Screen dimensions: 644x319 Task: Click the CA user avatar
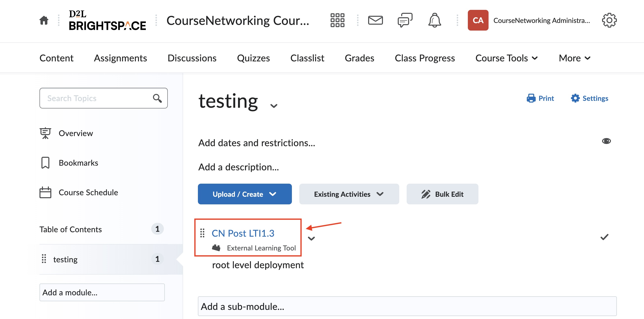478,20
